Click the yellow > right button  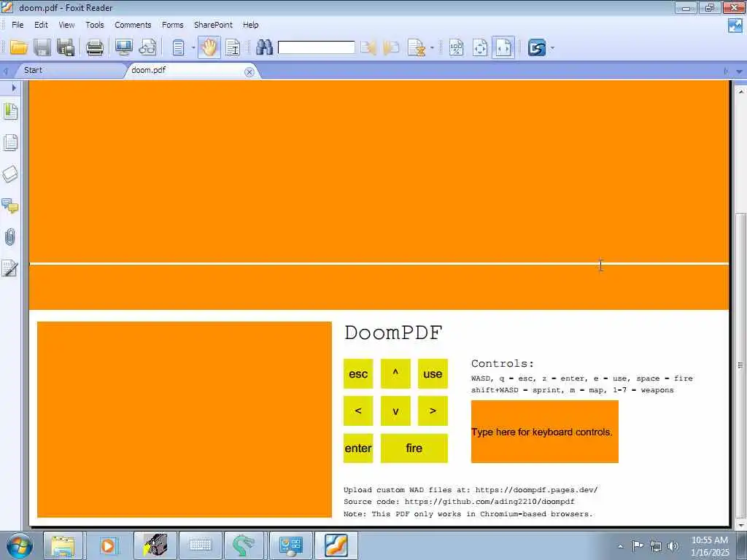click(433, 411)
